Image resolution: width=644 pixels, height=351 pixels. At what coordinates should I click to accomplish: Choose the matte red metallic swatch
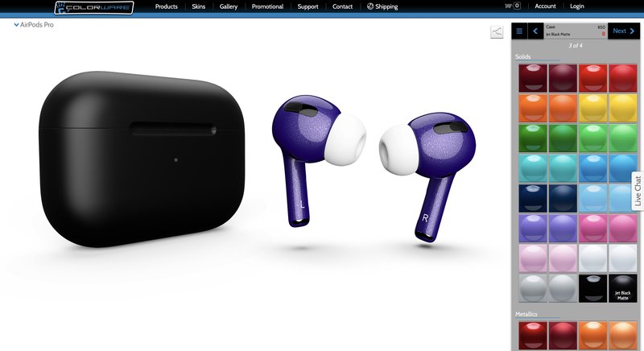point(563,336)
